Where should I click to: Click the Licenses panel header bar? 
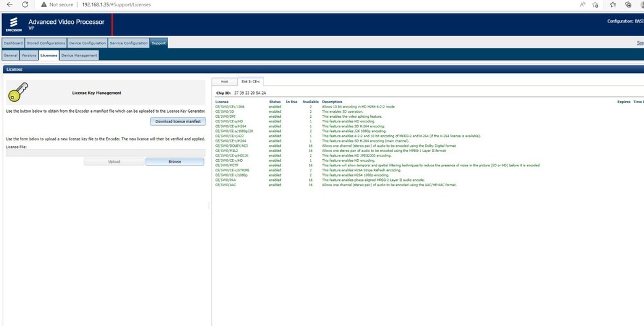(x=323, y=69)
